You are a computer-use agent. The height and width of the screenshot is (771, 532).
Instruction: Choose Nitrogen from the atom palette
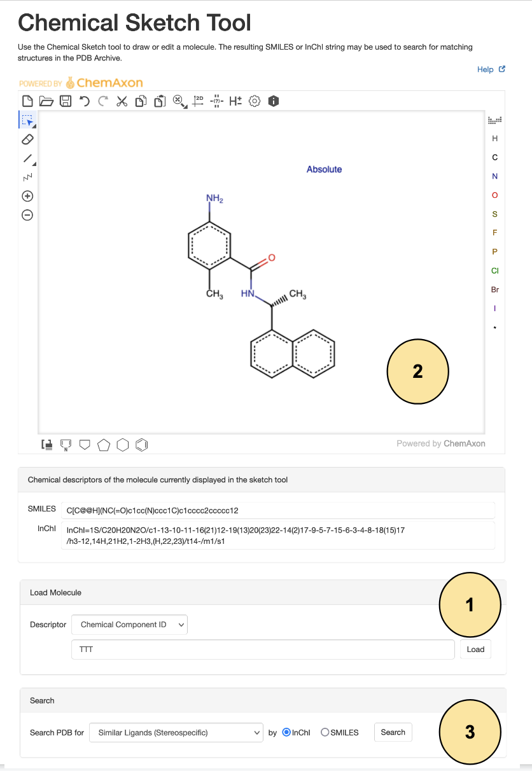click(495, 176)
